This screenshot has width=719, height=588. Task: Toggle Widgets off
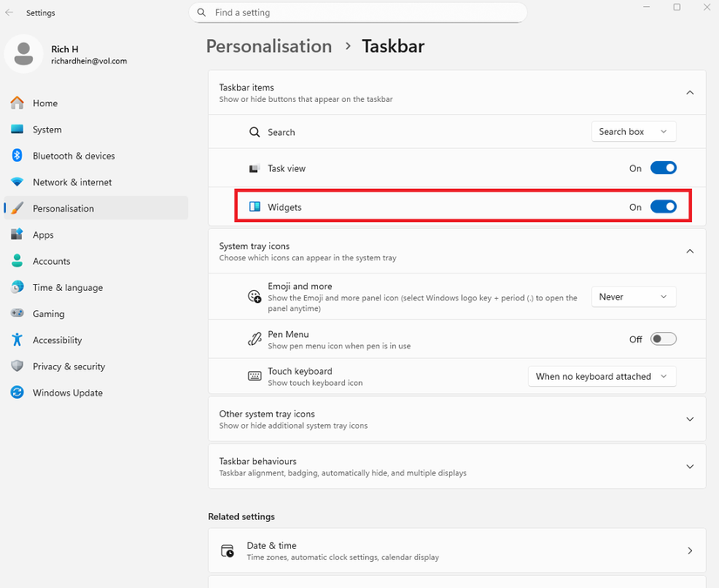click(x=663, y=206)
